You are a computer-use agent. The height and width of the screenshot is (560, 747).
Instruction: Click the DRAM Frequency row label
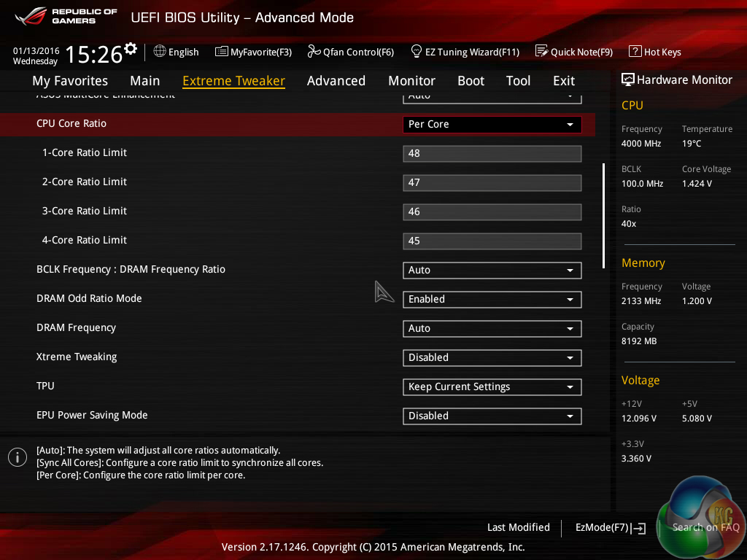(x=76, y=327)
